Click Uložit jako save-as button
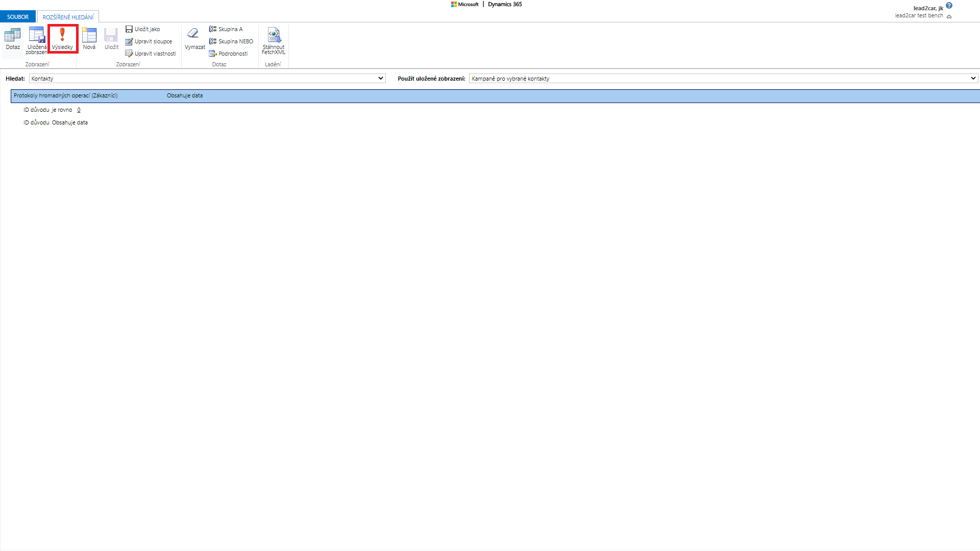980x551 pixels. (x=143, y=29)
